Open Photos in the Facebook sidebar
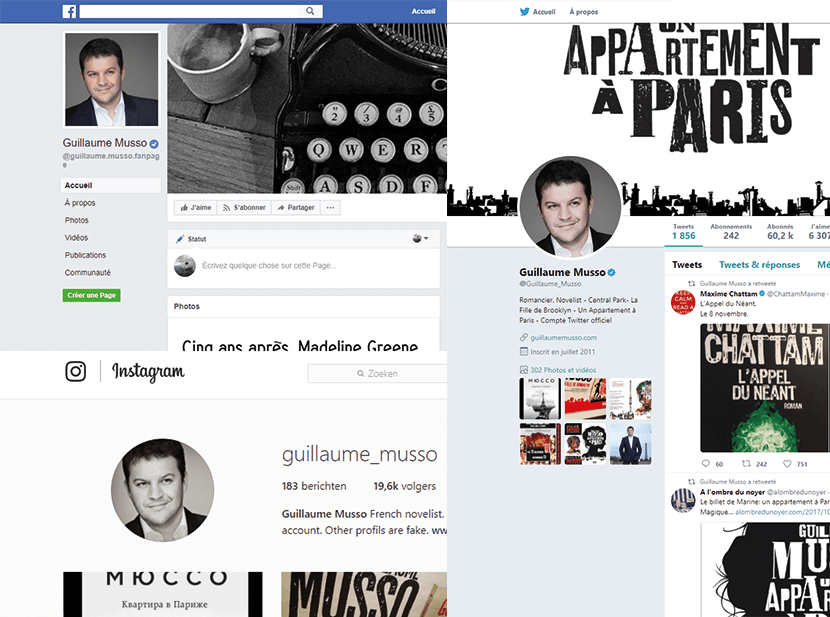830x617 pixels. tap(77, 220)
